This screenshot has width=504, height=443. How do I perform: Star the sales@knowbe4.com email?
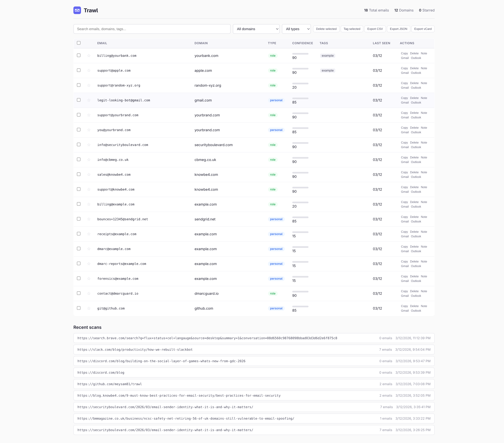click(x=89, y=174)
